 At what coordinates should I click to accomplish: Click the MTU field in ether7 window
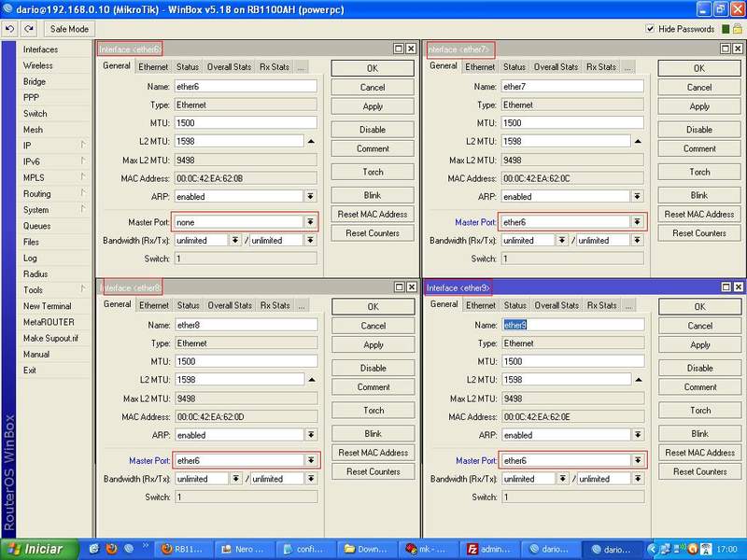point(572,122)
